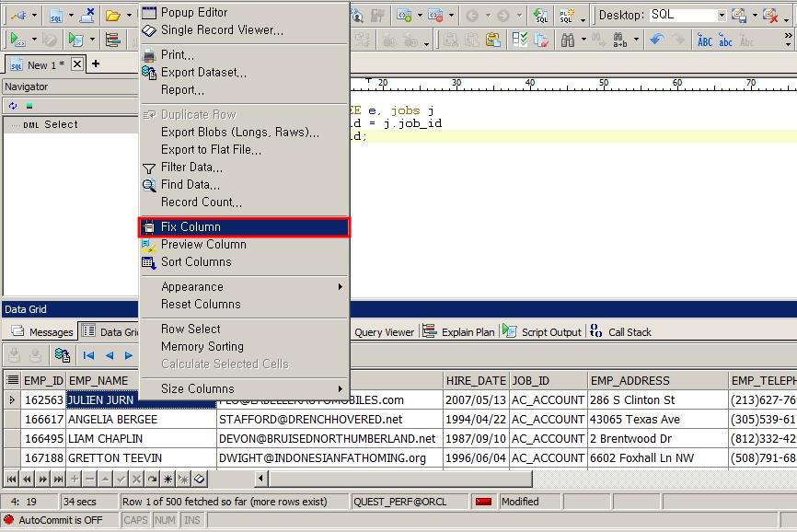Click the data grid horizontal scrollbar
Image resolution: width=797 pixels, height=532 pixels.
(396, 479)
